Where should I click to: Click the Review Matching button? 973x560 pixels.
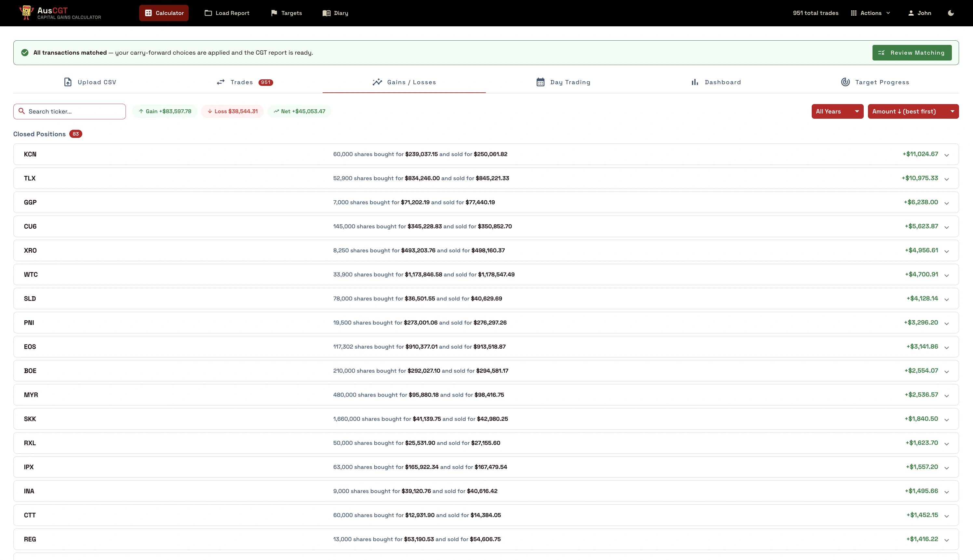(912, 53)
